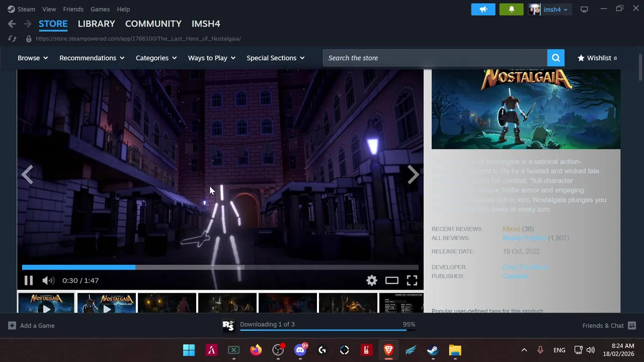Open Firefox from the taskbar
The height and width of the screenshot is (362, 644).
256,350
